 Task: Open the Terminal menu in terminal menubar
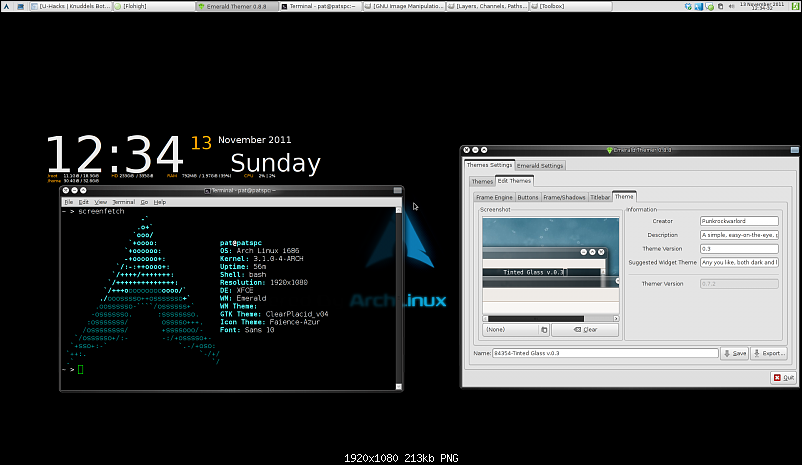coord(123,202)
